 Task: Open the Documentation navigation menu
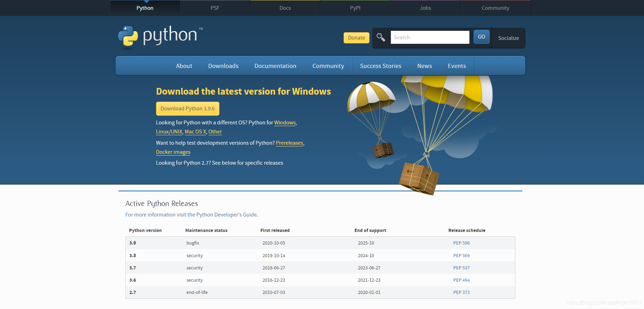pos(276,66)
